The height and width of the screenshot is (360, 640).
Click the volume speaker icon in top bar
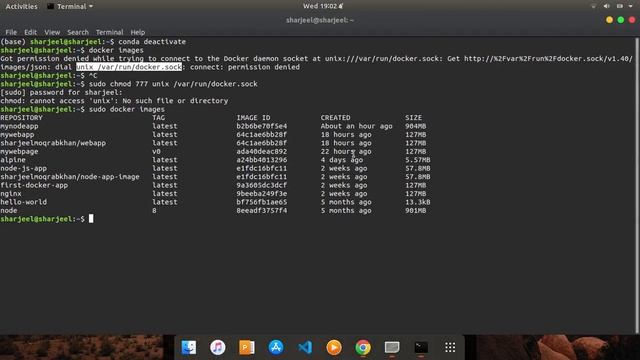tap(607, 6)
